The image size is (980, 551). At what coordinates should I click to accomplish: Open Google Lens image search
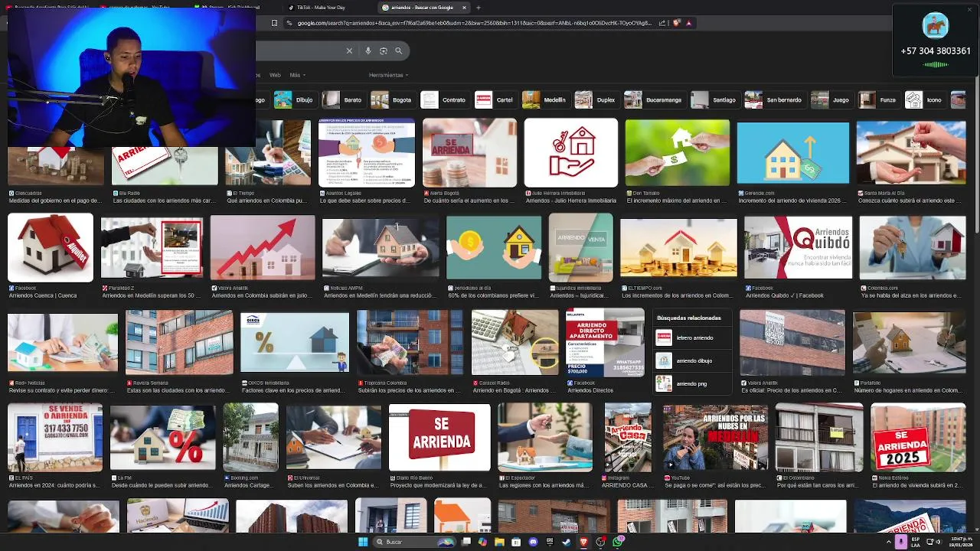pyautogui.click(x=384, y=51)
